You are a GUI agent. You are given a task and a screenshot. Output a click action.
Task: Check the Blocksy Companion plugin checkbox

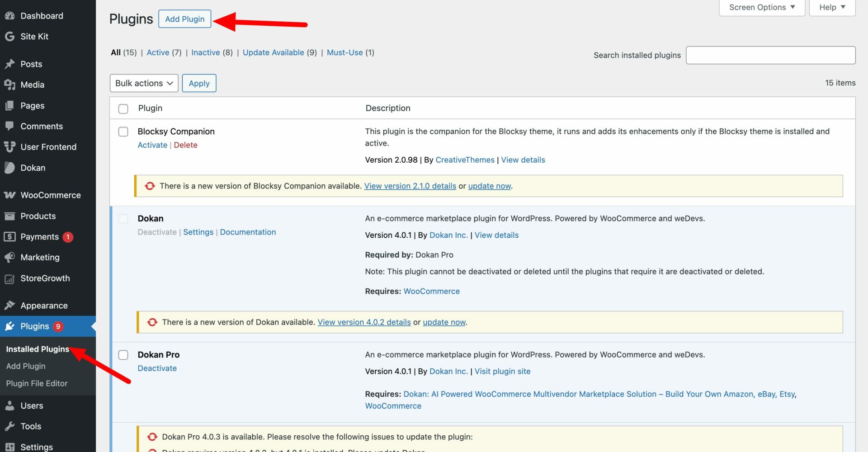[x=123, y=132]
